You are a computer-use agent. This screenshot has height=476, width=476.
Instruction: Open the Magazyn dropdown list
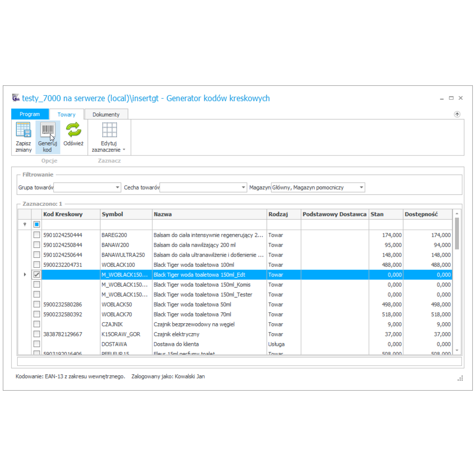[x=361, y=188]
